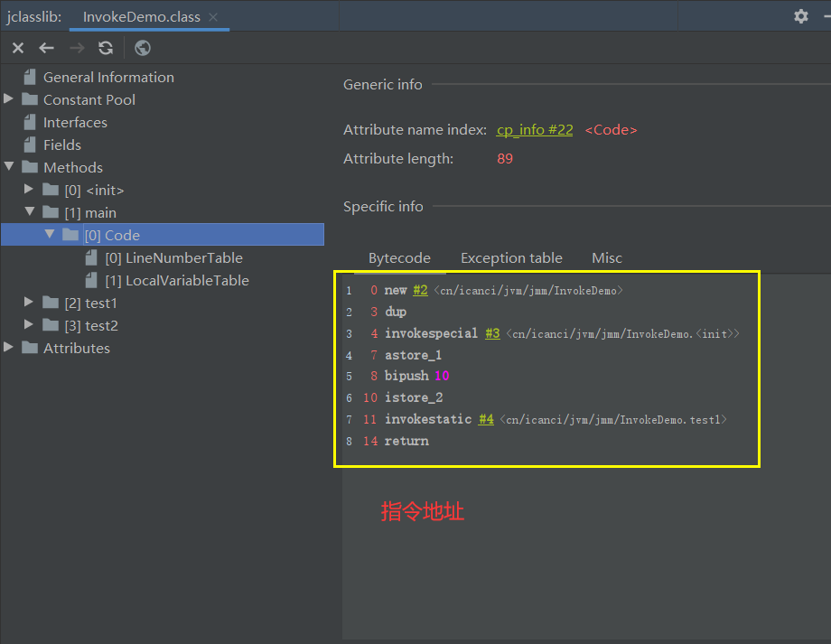Click the close (X) toolbar icon
This screenshot has height=644, width=831.
(18, 48)
